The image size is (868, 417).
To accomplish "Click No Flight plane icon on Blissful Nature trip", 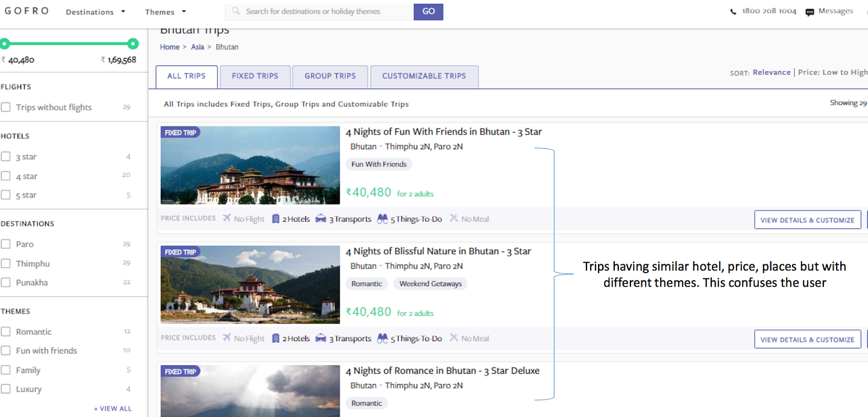I will click(x=227, y=337).
